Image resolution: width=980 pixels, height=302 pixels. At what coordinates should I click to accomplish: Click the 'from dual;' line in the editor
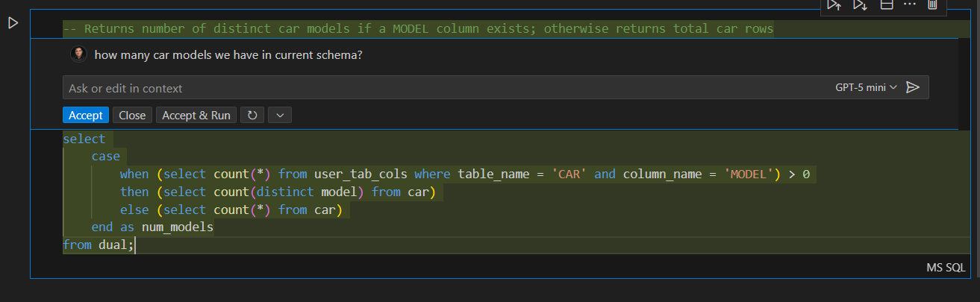tap(99, 245)
